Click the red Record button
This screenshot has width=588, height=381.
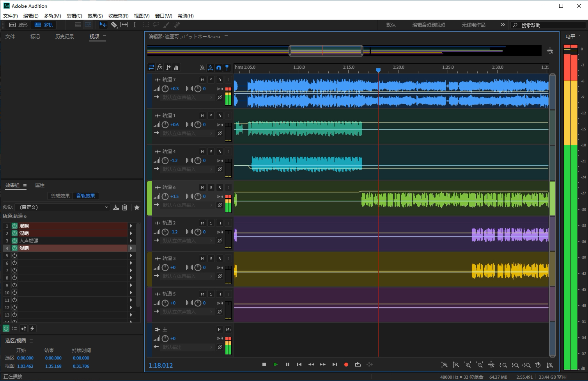coord(346,365)
